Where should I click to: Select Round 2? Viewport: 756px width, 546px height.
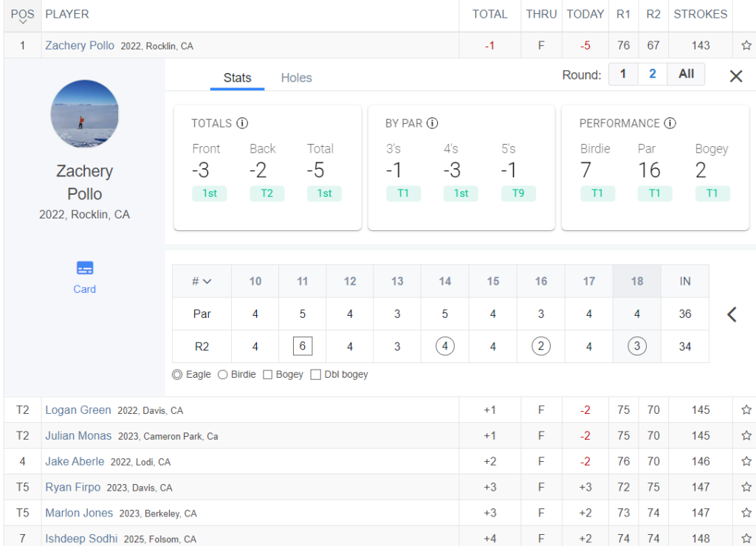(653, 75)
